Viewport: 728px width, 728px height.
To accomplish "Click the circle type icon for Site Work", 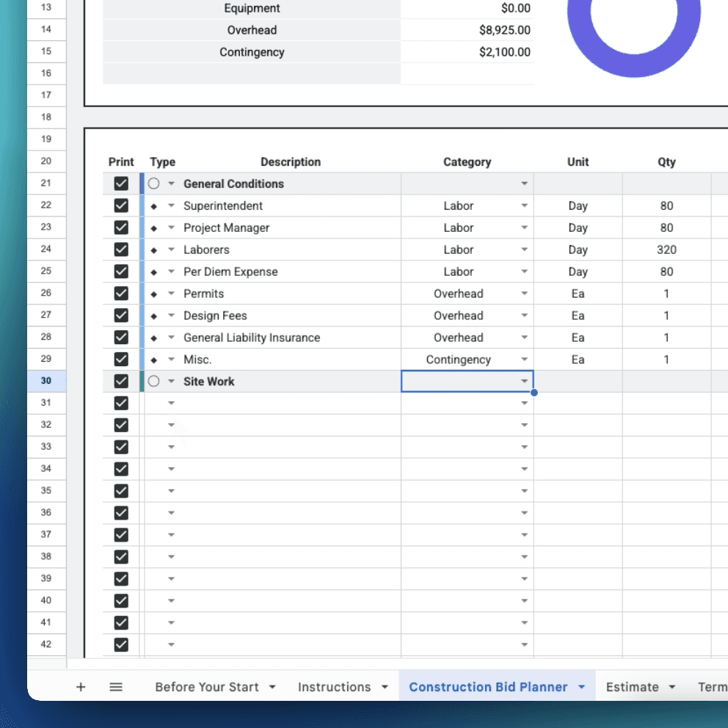I will pos(154,381).
